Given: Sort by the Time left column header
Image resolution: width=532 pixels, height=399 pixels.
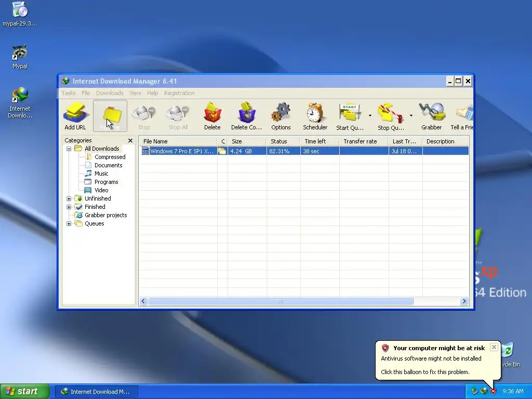Looking at the screenshot, I should (320, 141).
